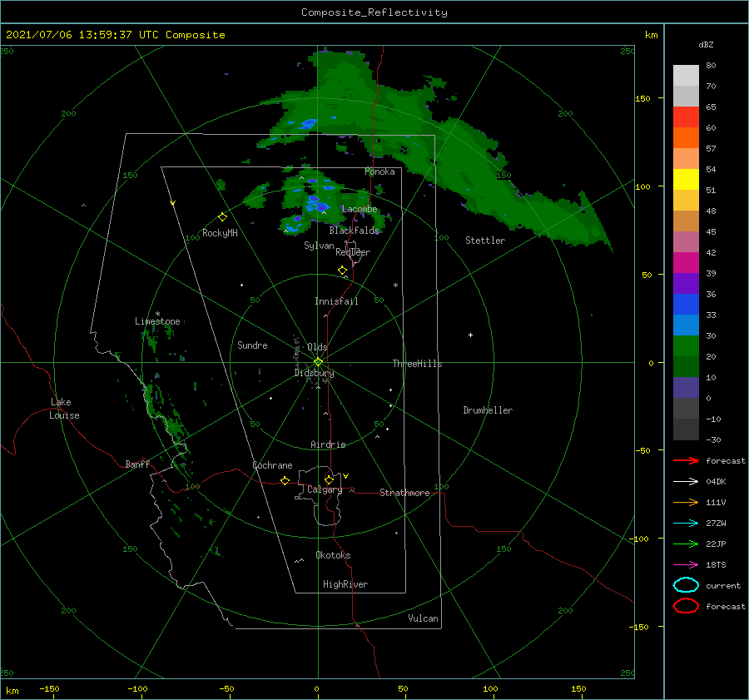
Task: Click the yellow diamond marker near RedDeer
Action: [x=342, y=271]
